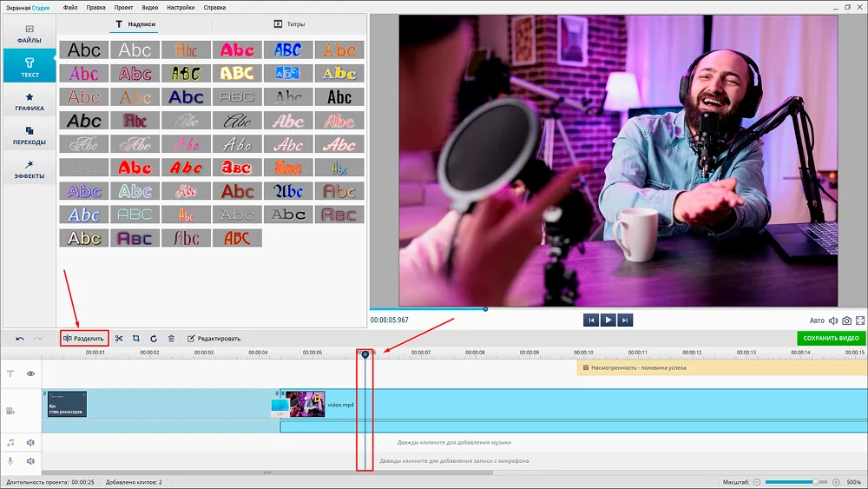Select the video.mp4 clip on timeline
Viewport: 868px width, 489px height.
[x=575, y=404]
